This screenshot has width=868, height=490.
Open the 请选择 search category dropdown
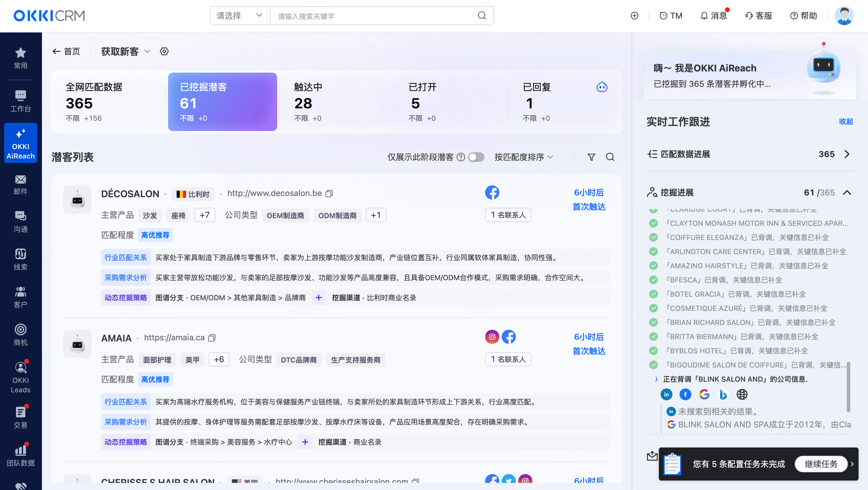pyautogui.click(x=240, y=16)
